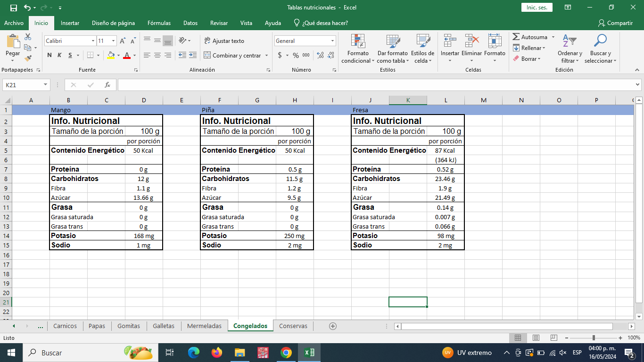Click the yellow fill color bucket
Image resolution: width=644 pixels, height=362 pixels.
(x=111, y=55)
